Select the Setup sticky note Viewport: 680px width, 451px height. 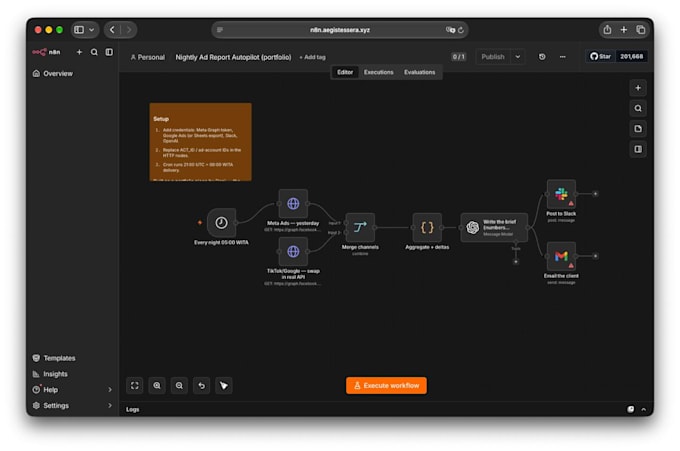click(200, 142)
